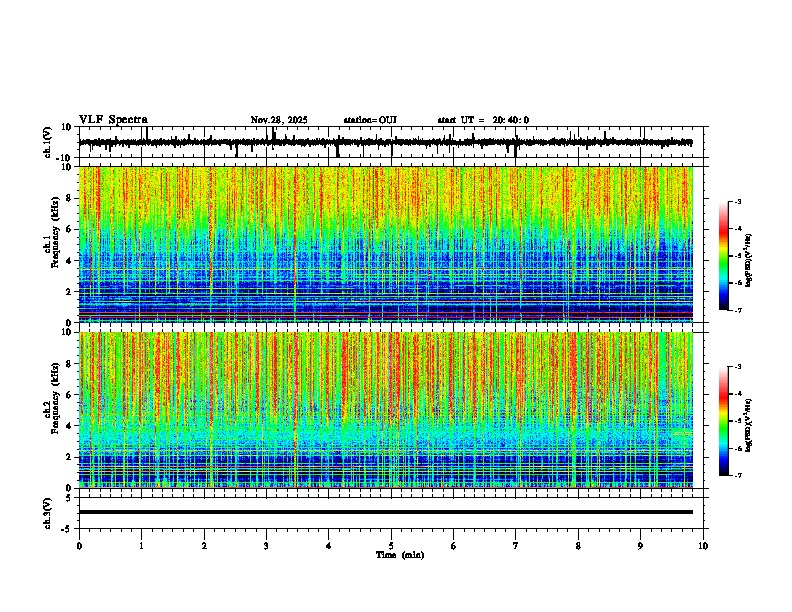This screenshot has height=612, width=792.
Task: Click the "VLF Spectra" plot title
Action: [113, 120]
